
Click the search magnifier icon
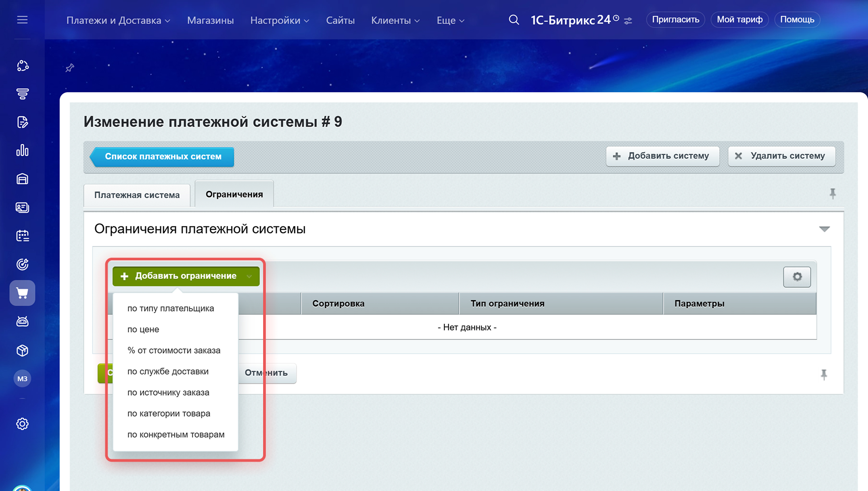[514, 20]
